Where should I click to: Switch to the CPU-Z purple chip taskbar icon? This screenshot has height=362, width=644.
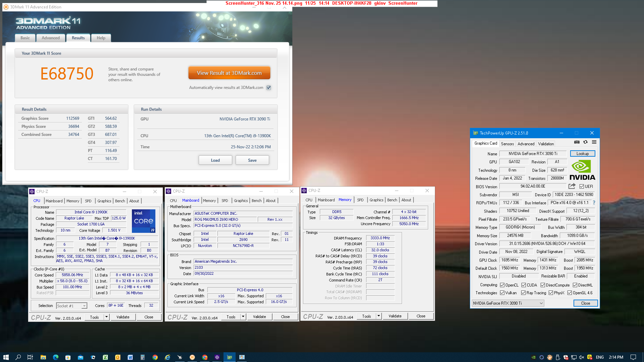pos(217,357)
